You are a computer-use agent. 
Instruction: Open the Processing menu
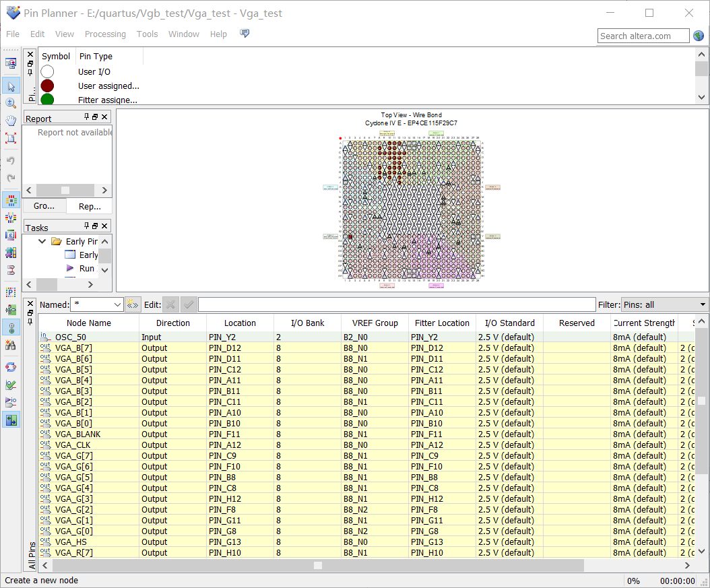105,34
